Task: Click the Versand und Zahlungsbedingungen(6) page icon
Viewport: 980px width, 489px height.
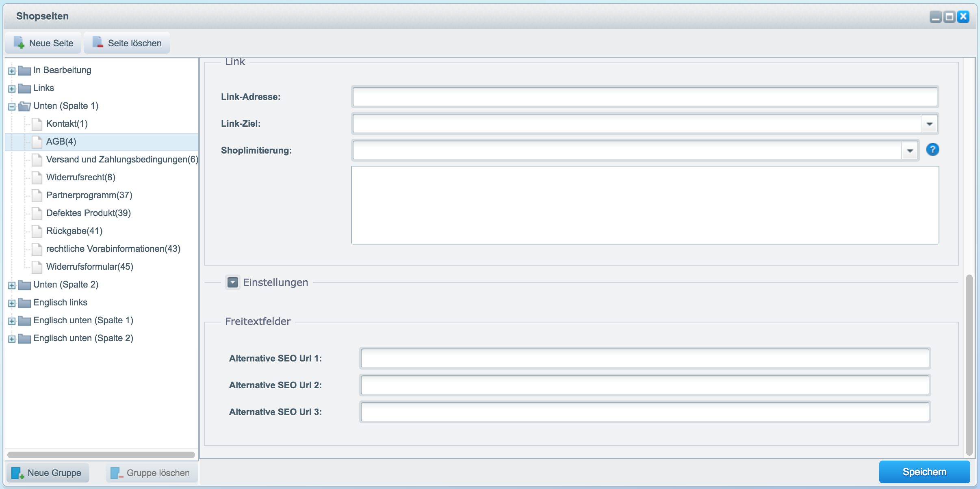Action: [x=37, y=160]
